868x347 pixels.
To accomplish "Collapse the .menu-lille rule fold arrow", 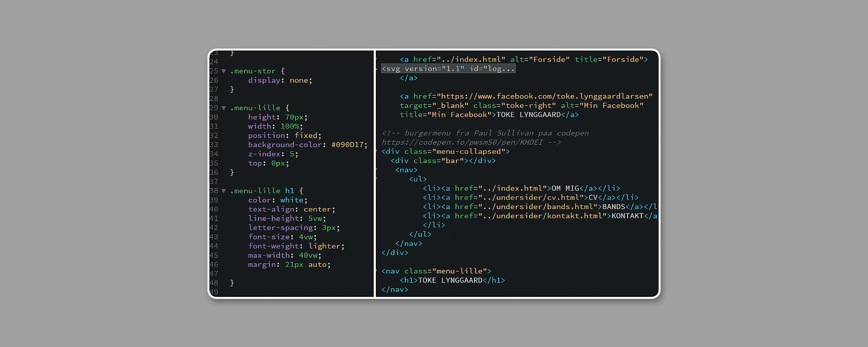I will click(224, 108).
